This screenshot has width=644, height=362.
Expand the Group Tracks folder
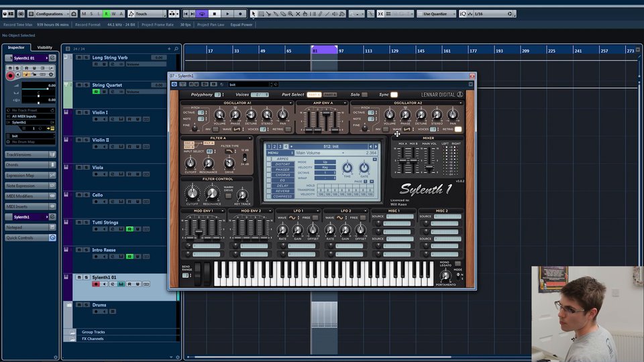click(72, 332)
